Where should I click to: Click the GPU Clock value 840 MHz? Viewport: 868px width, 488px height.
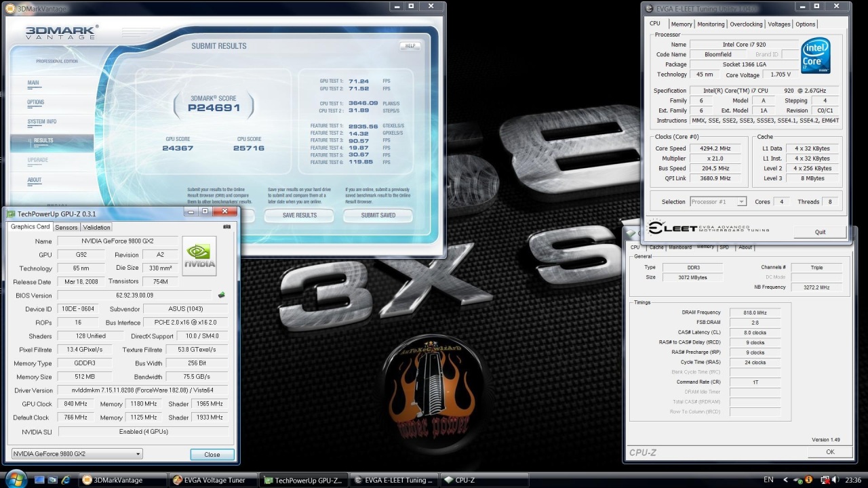(77, 404)
